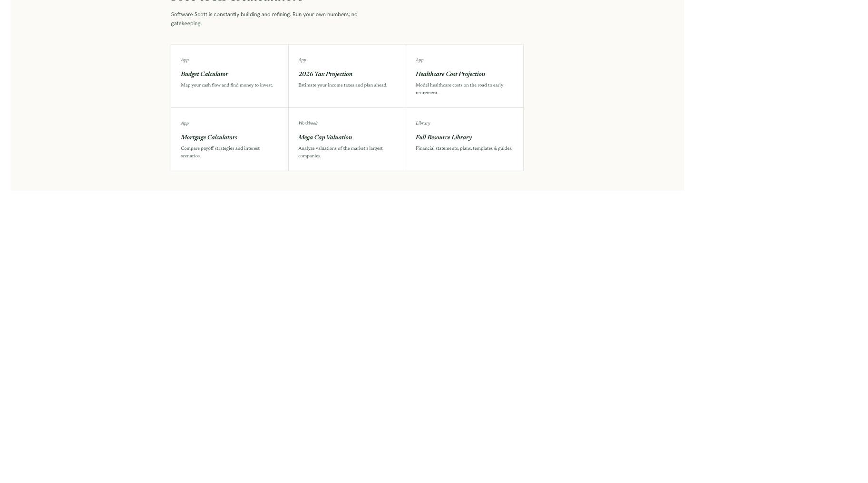The width and height of the screenshot is (868, 483).
Task: Click the 'App' label above Healthcare Cost Projection
Action: click(419, 60)
